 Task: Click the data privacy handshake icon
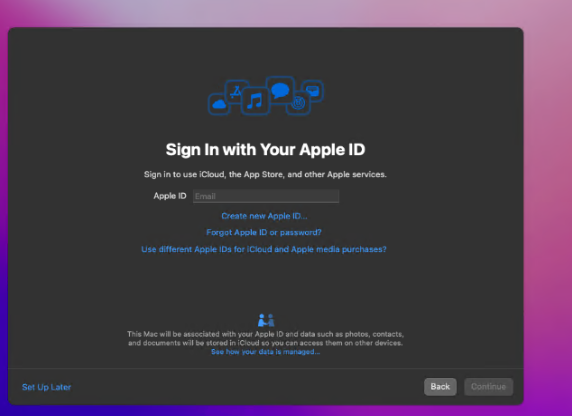266,320
